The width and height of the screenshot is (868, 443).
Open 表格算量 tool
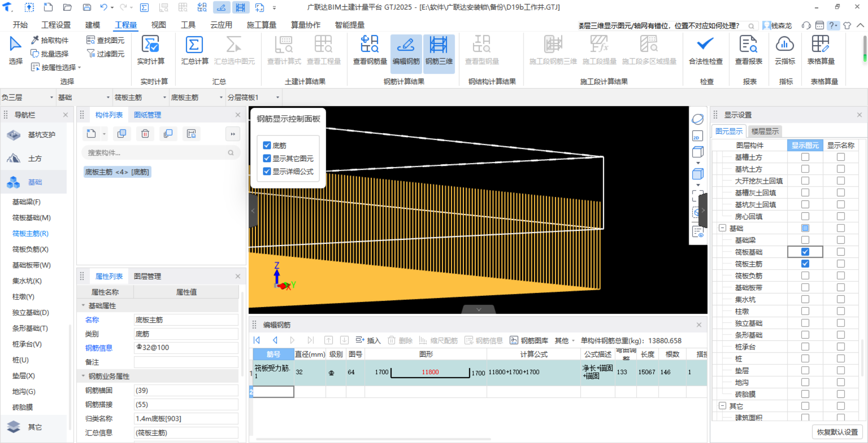tap(821, 51)
